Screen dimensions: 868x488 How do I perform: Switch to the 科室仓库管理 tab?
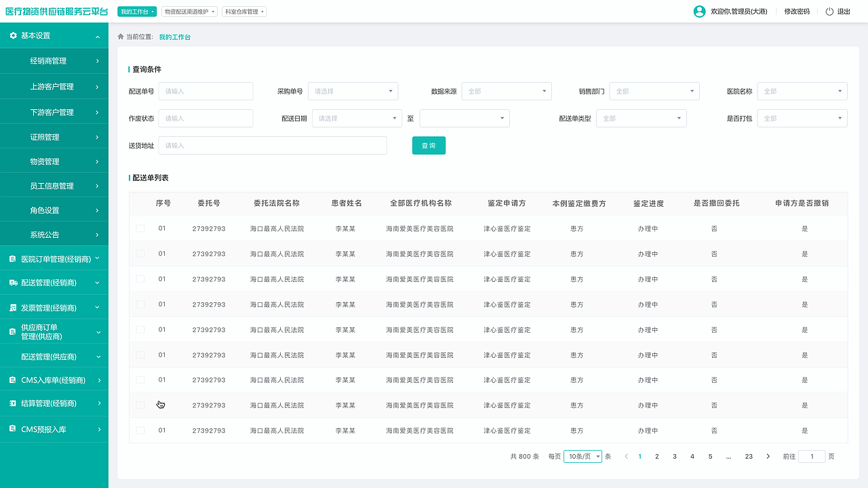click(244, 12)
